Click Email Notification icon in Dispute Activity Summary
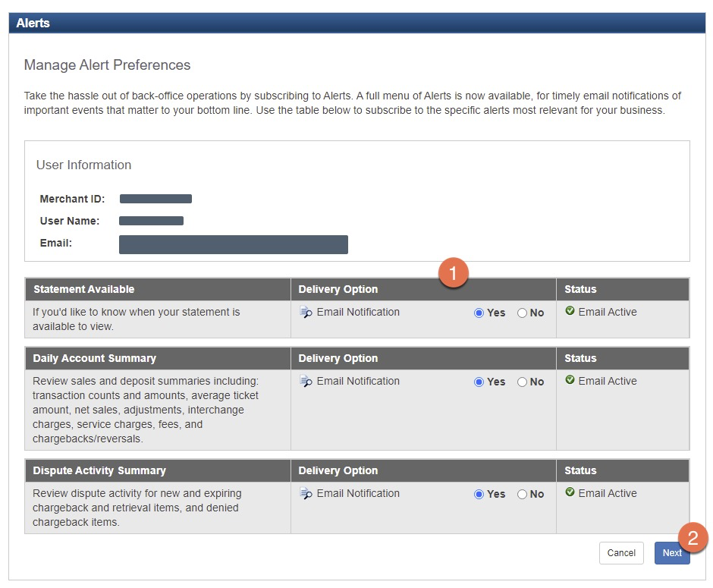713x588 pixels. coord(306,494)
